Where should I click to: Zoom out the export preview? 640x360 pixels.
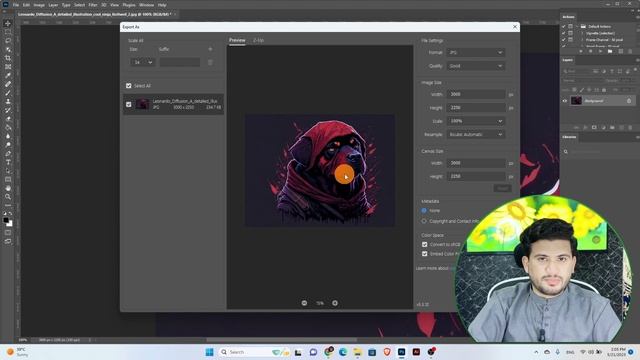tap(304, 303)
